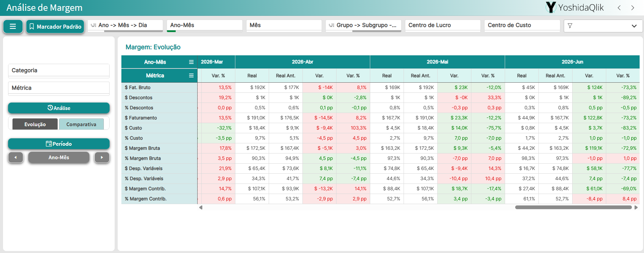The height and width of the screenshot is (253, 644).
Task: Open the Grupo -> Subgrupo drill-down filter
Action: pos(363,25)
